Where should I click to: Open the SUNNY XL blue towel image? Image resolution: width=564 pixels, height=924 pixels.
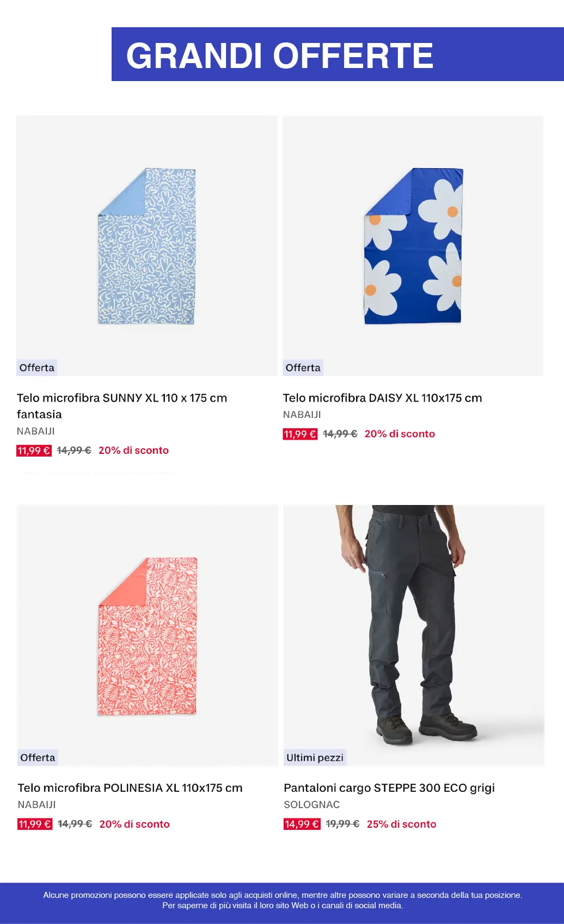tap(146, 246)
